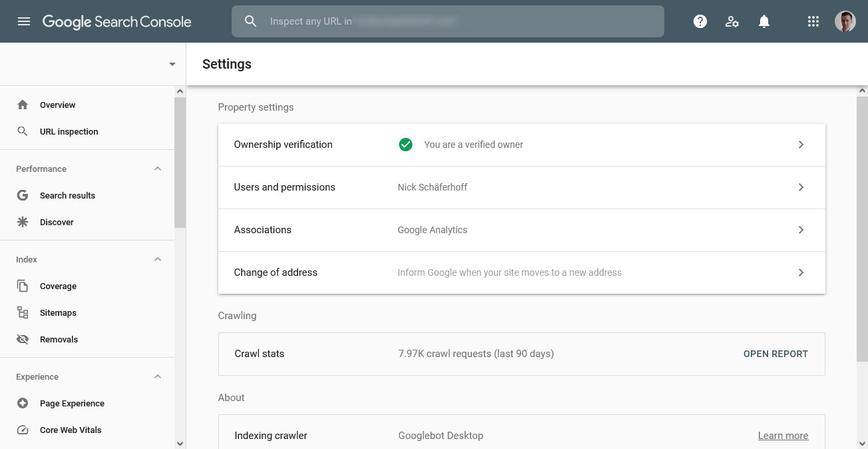Click OPEN REPORT for Crawl stats
Viewport: 868px width, 449px height.
pyautogui.click(x=775, y=354)
